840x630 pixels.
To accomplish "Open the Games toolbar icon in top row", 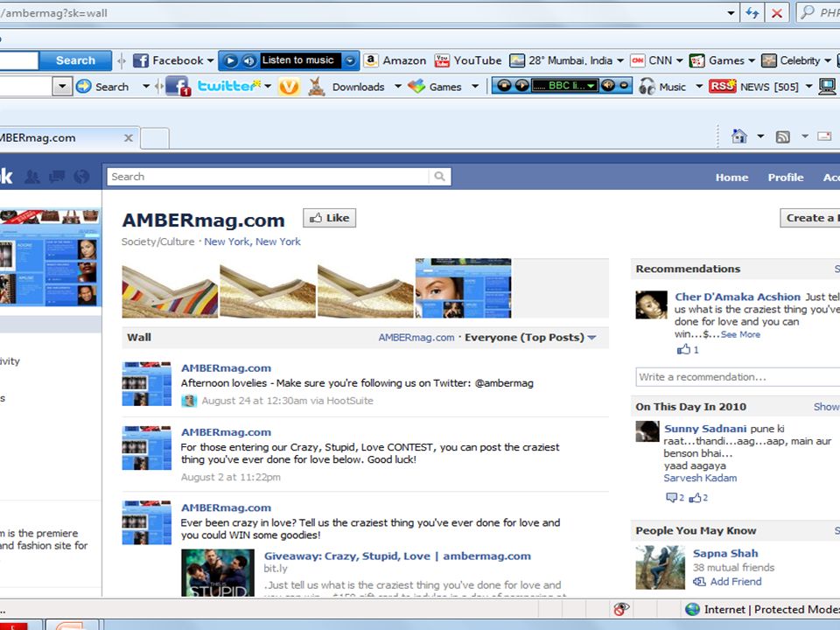I will tap(697, 60).
